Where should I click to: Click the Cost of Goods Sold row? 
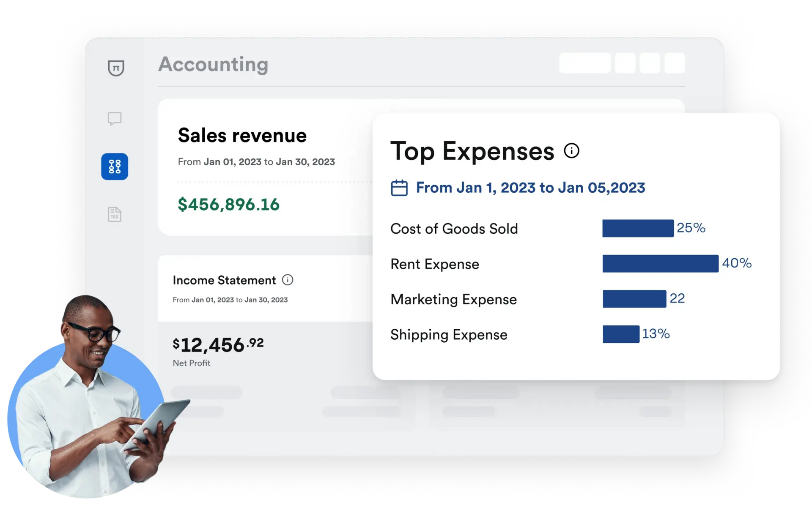(454, 229)
